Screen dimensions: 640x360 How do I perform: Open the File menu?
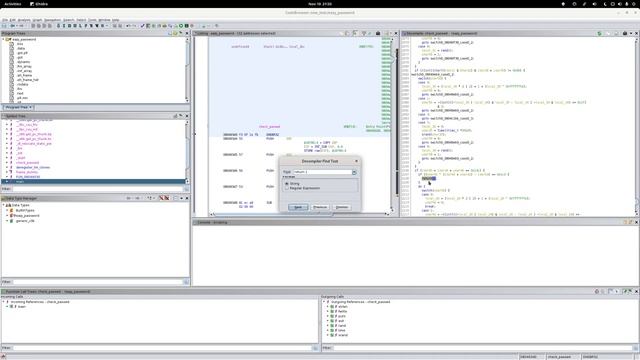pyautogui.click(x=5, y=20)
